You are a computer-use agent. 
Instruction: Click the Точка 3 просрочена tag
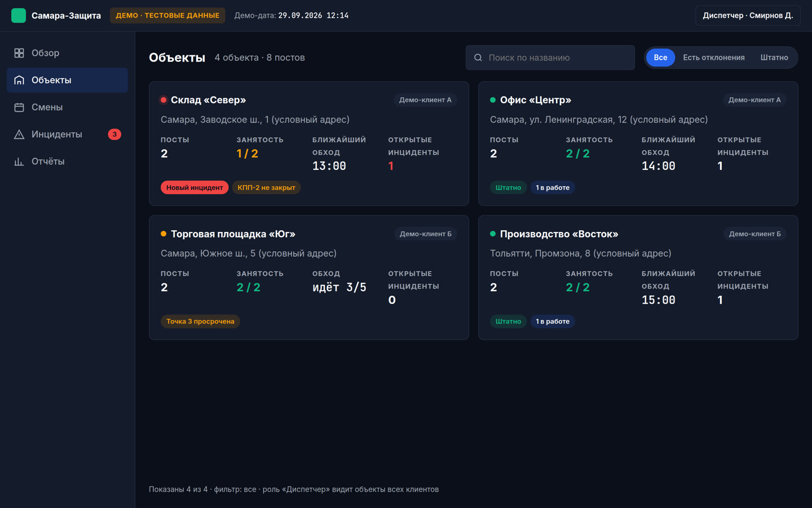(x=200, y=321)
